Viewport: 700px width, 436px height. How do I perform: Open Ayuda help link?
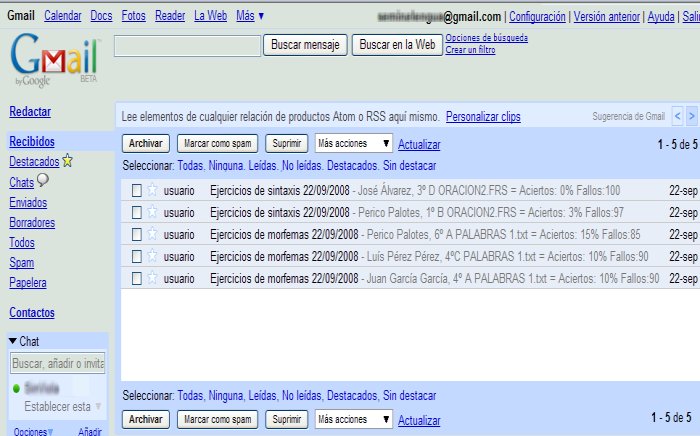point(661,17)
